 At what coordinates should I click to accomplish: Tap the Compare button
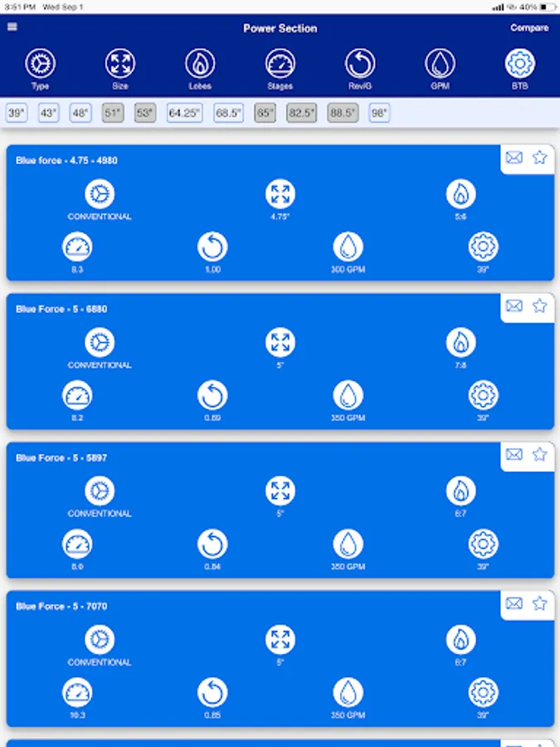pos(529,27)
